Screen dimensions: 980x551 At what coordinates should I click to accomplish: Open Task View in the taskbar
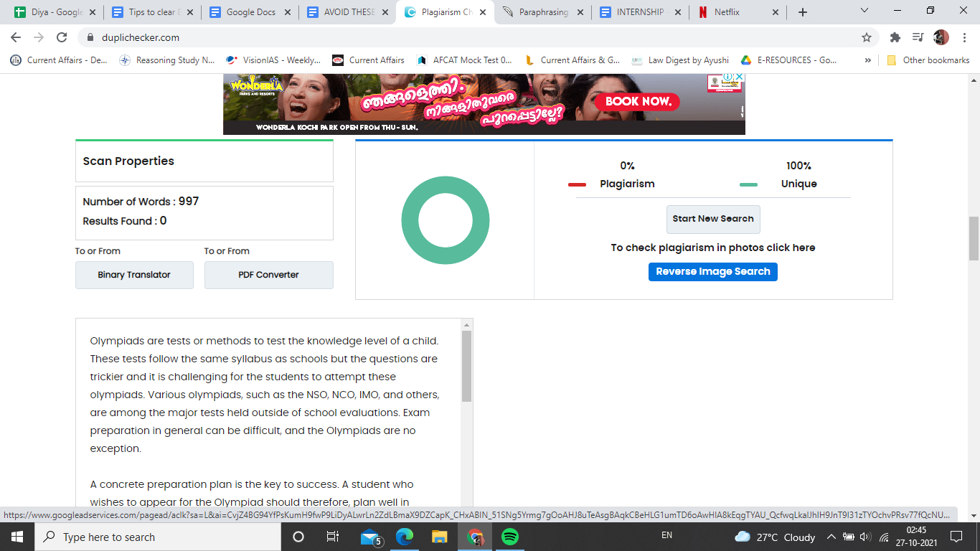(x=333, y=537)
